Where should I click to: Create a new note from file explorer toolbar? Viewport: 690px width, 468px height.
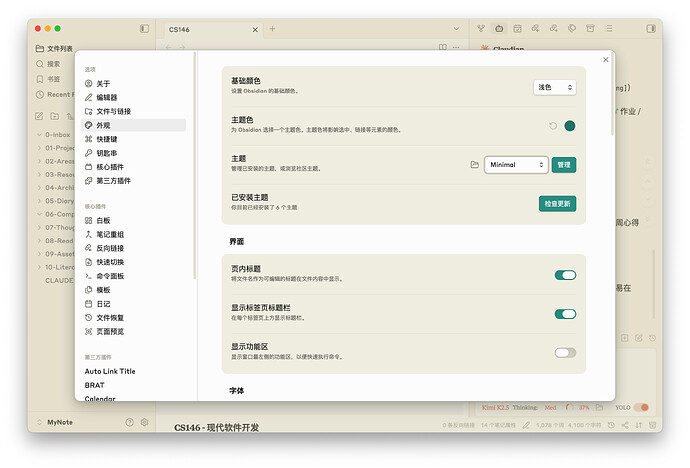click(x=39, y=116)
